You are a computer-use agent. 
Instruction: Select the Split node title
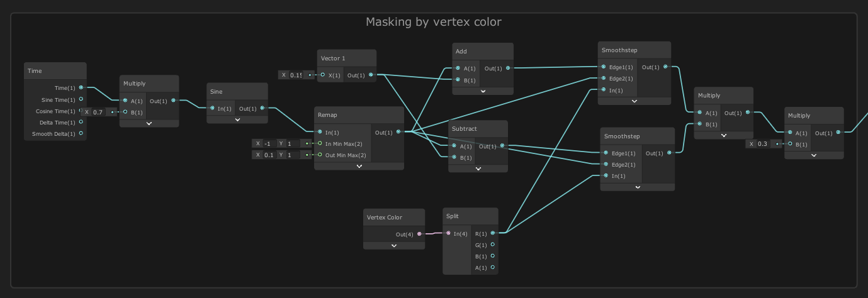click(453, 216)
